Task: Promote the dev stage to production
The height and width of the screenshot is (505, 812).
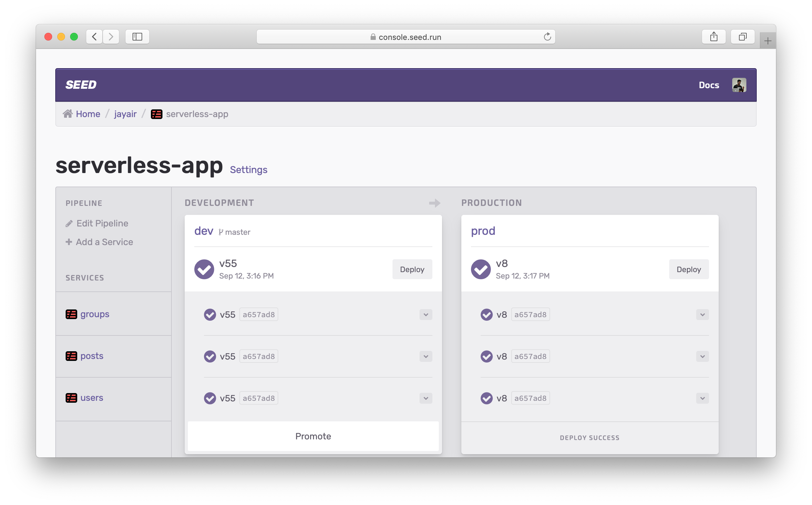Action: point(313,436)
